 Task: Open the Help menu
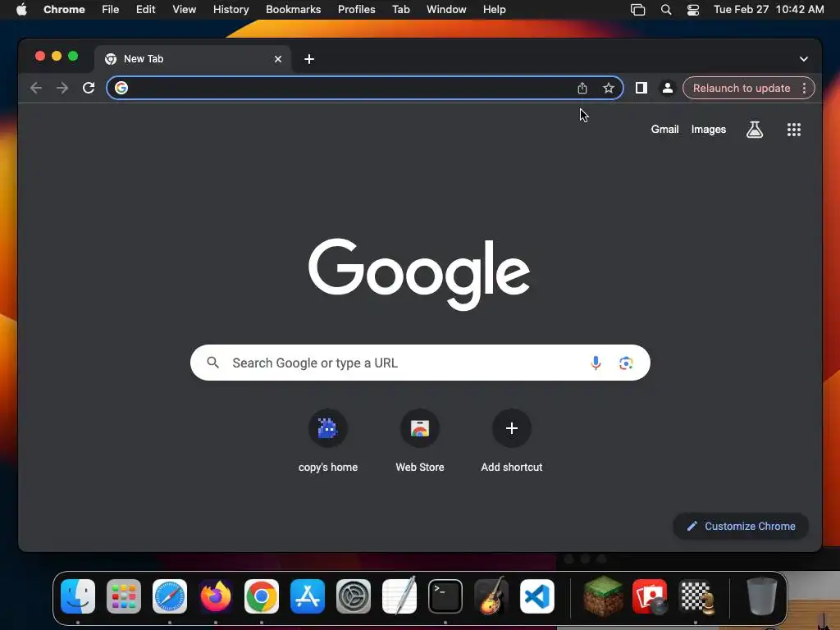coord(494,10)
